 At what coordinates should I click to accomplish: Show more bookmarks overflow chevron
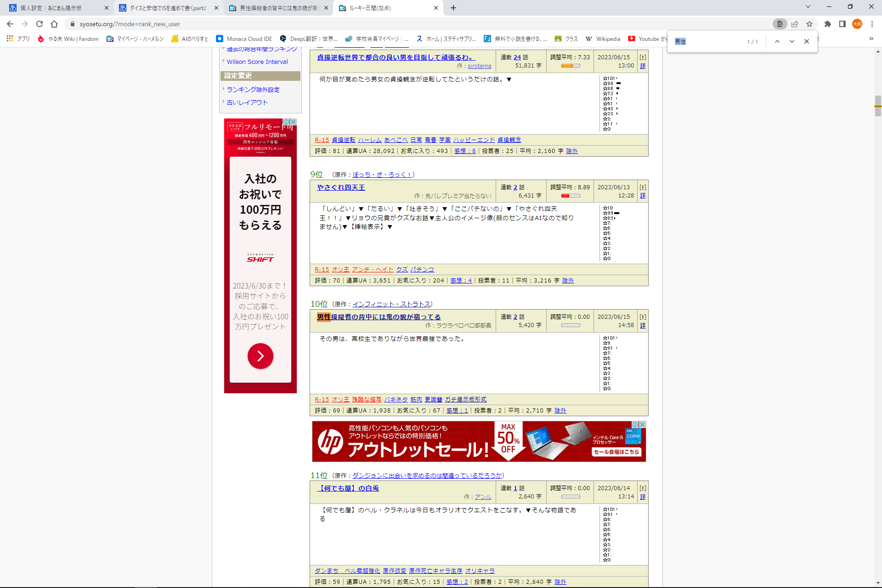tap(871, 39)
